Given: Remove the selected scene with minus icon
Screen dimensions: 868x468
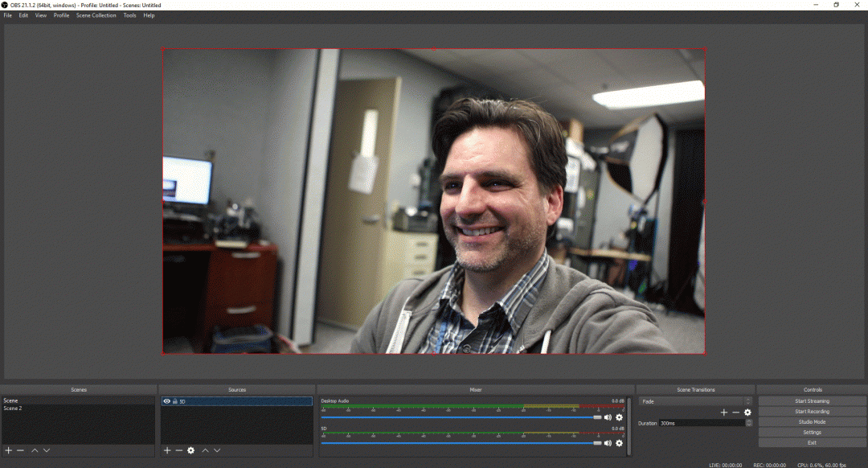Looking at the screenshot, I should (20, 450).
